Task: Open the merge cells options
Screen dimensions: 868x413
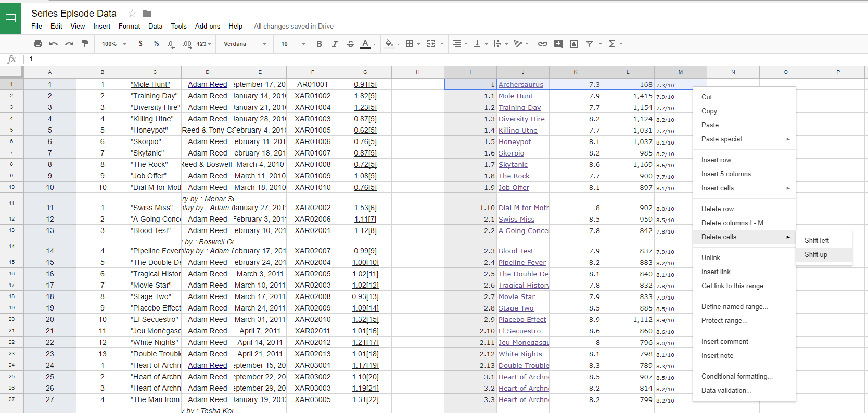Action: [x=434, y=44]
